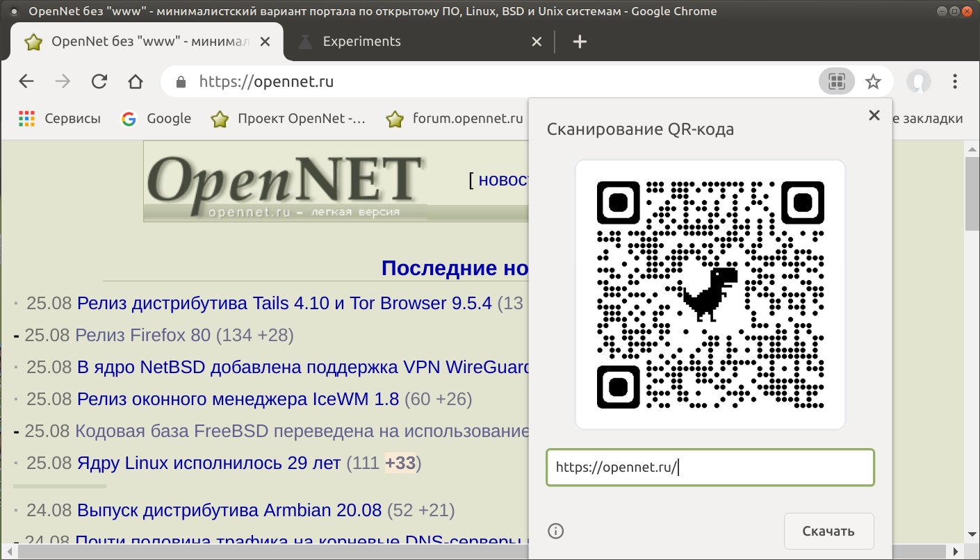Open the home page
The height and width of the screenshot is (560, 980).
(x=136, y=82)
